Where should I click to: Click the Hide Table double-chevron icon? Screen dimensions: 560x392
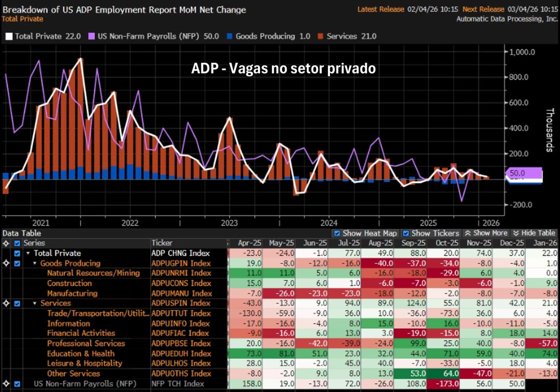515,233
